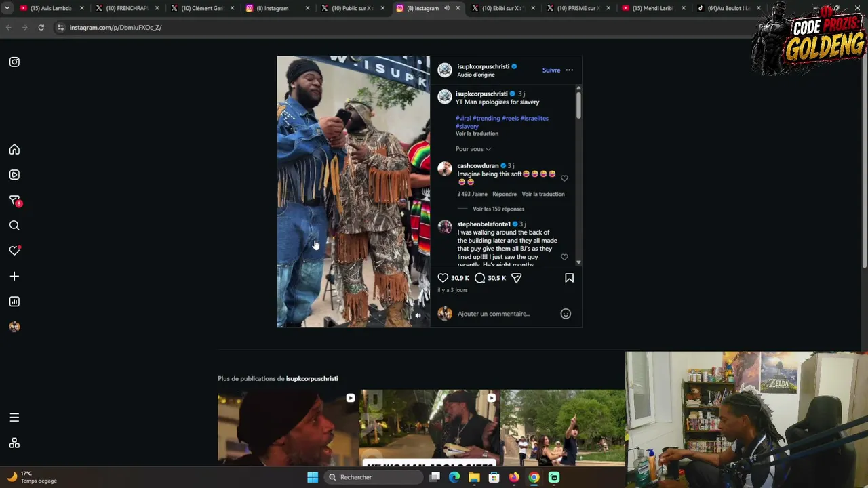Reload the page in the browser
Screen dimensions: 868x488
[x=41, y=27]
